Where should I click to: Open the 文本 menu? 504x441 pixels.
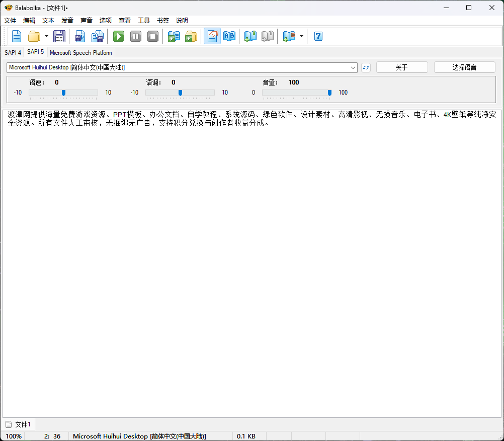click(48, 21)
